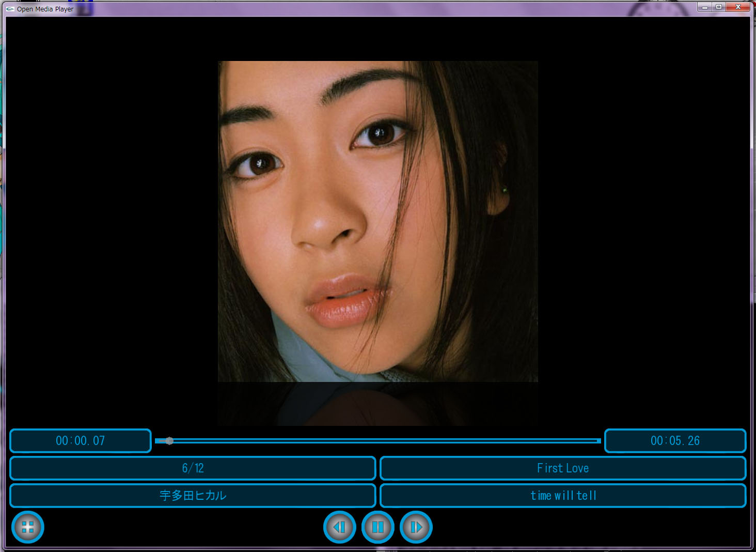Click the previous track button
756x552 pixels.
pyautogui.click(x=339, y=527)
